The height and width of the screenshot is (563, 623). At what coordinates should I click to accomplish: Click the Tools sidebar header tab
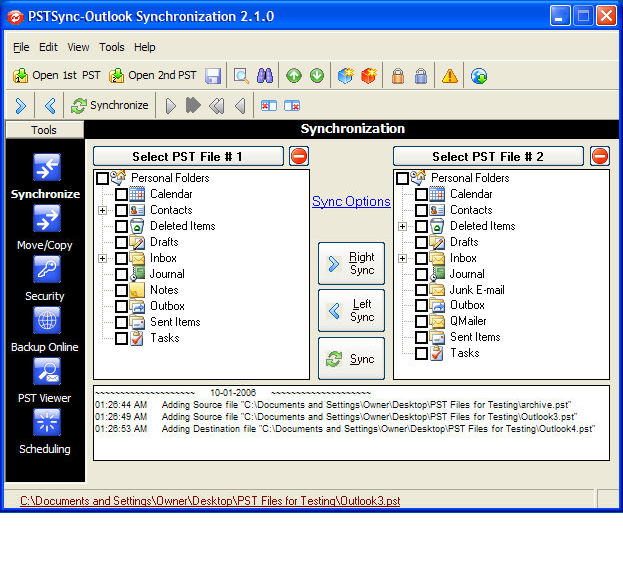[x=44, y=130]
